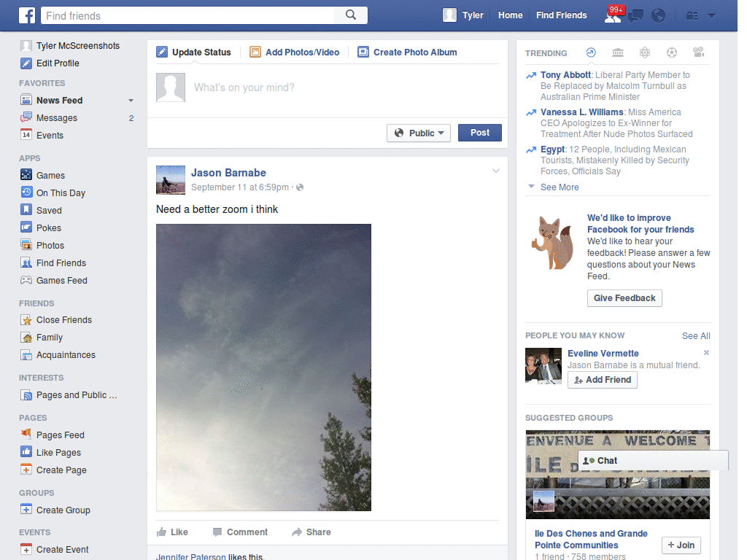
Task: Click Add Friend for Eveline Vermette
Action: tap(603, 379)
